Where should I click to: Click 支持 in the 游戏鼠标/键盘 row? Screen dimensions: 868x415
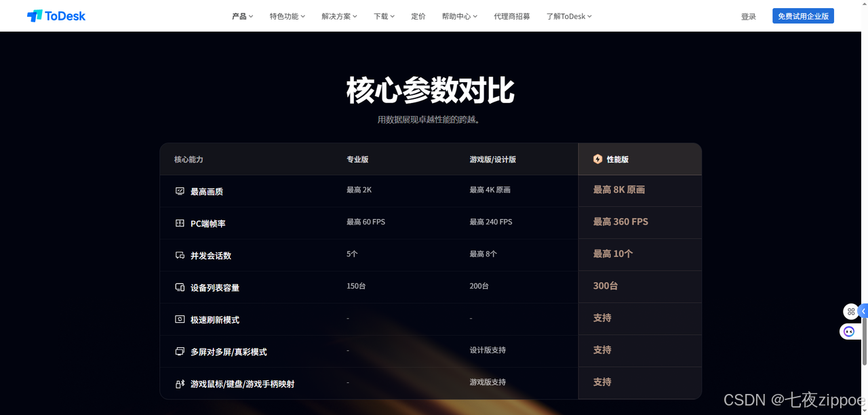tap(602, 382)
